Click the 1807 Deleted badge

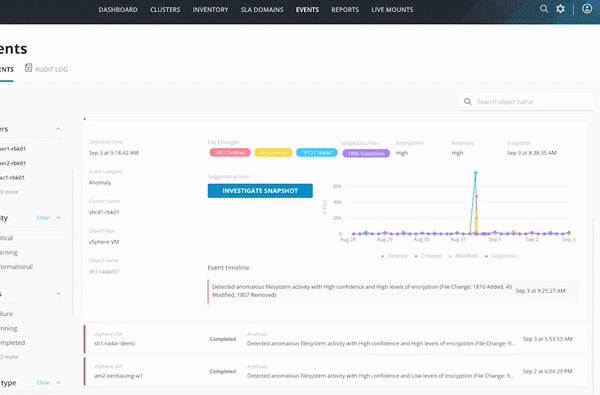(230, 153)
